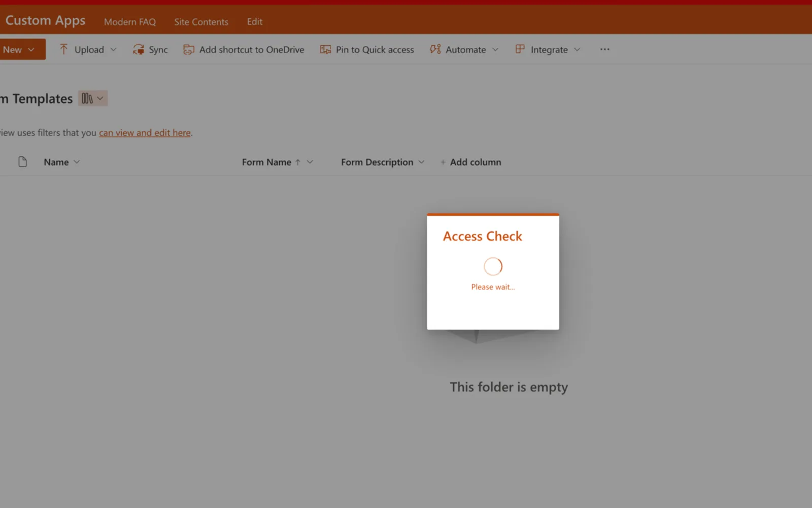Open the Modern FAQ navigation item
The width and height of the screenshot is (812, 508).
(x=130, y=22)
